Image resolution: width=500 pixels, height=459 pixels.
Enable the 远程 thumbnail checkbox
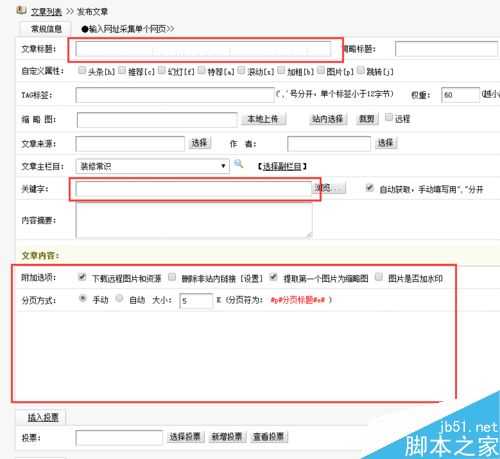pos(389,117)
